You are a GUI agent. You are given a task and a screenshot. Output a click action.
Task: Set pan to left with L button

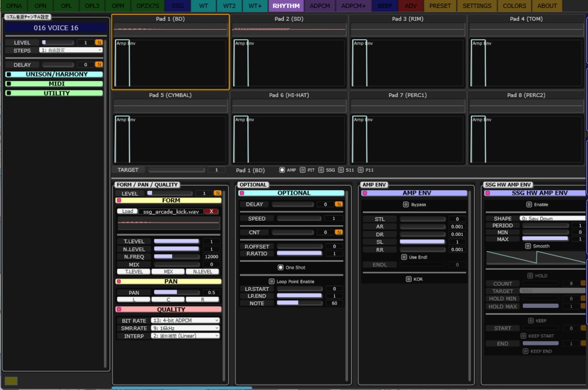click(134, 299)
